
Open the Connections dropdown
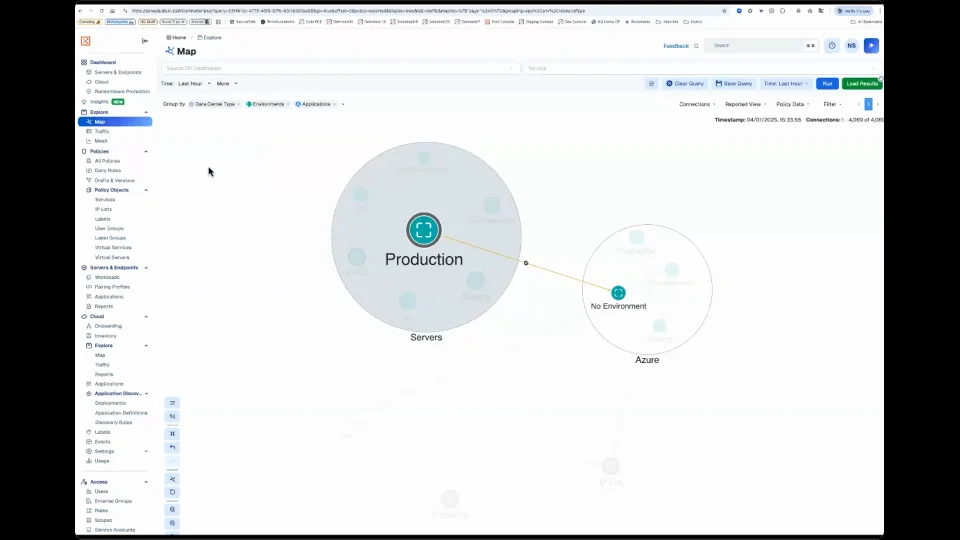pyautogui.click(x=697, y=104)
